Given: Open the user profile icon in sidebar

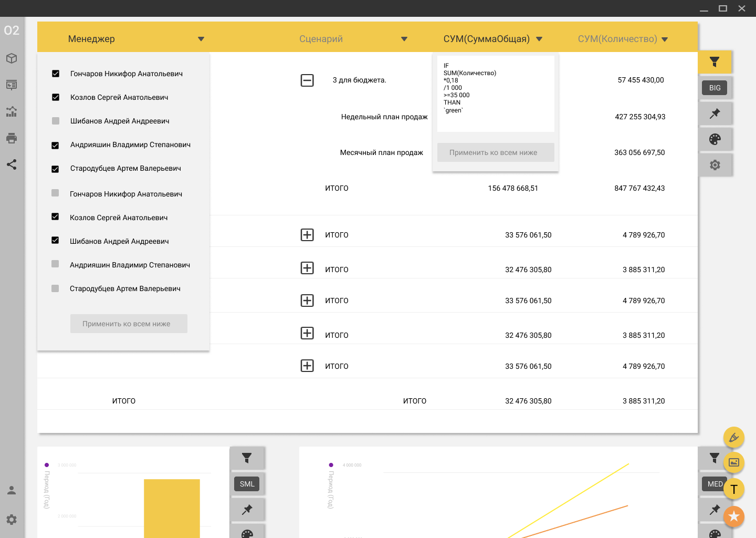Looking at the screenshot, I should [12, 490].
